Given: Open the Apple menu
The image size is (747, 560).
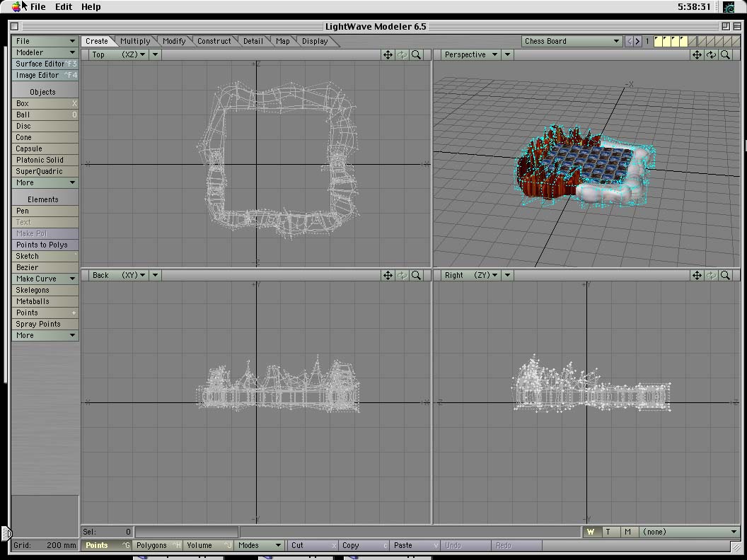Looking at the screenshot, I should click(16, 6).
